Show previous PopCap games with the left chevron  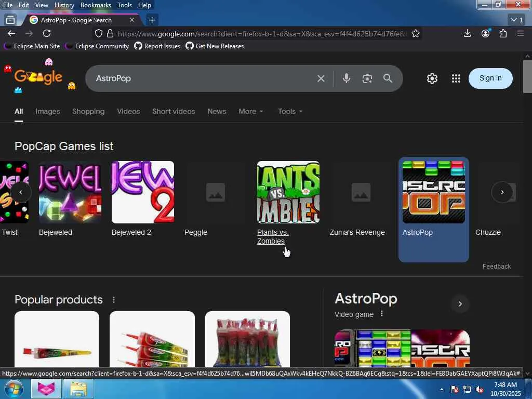point(21,192)
